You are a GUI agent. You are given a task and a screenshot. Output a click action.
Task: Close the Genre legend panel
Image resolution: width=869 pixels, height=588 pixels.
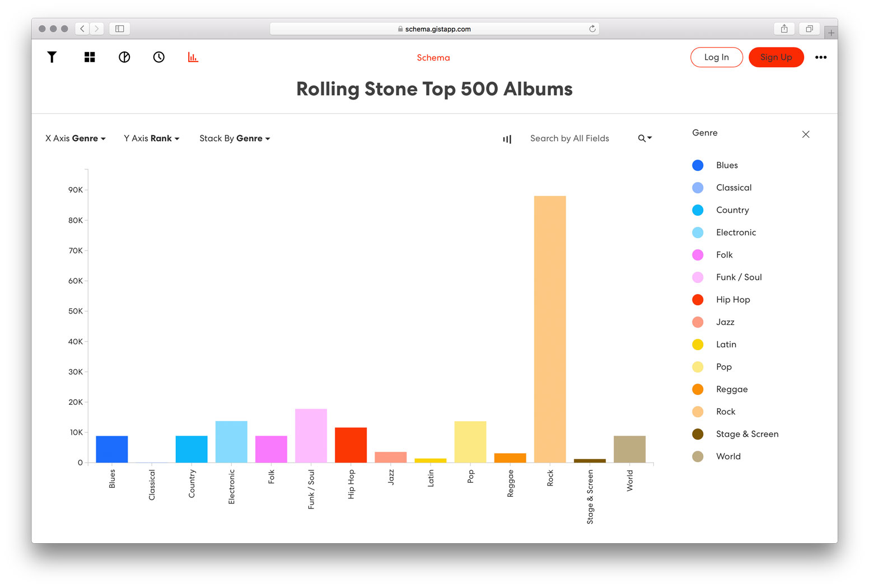coord(806,134)
